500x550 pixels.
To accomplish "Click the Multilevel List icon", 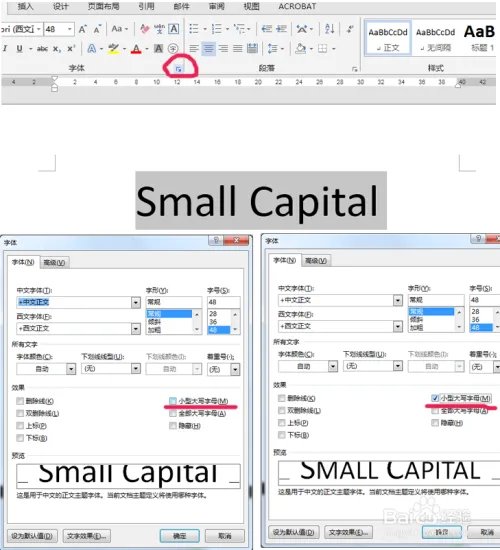I will pos(239,29).
